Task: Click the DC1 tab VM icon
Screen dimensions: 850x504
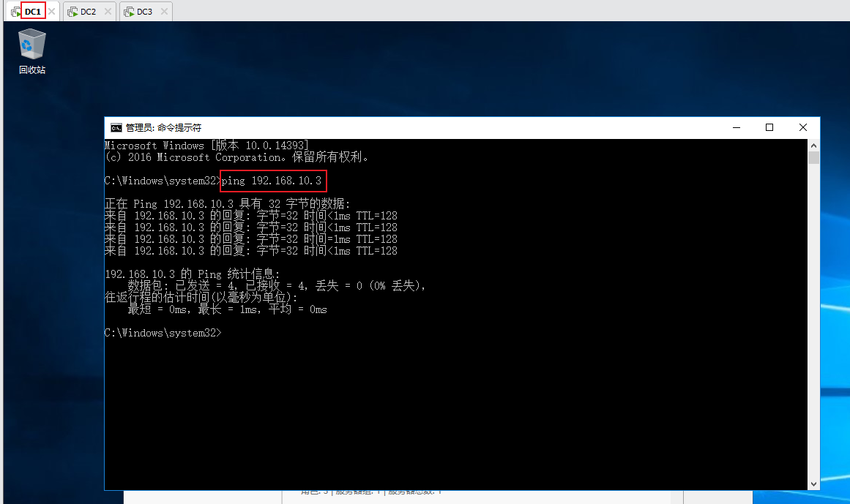Action: point(15,12)
